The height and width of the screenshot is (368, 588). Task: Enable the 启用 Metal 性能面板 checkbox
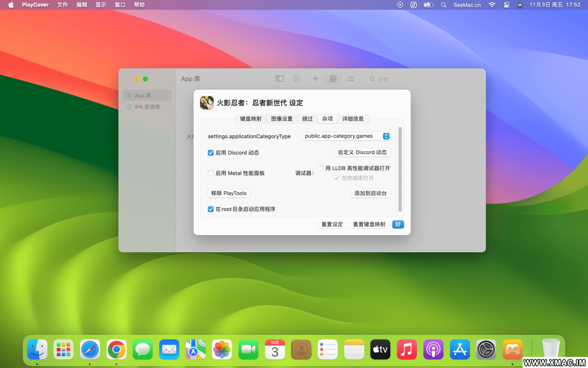pos(211,173)
